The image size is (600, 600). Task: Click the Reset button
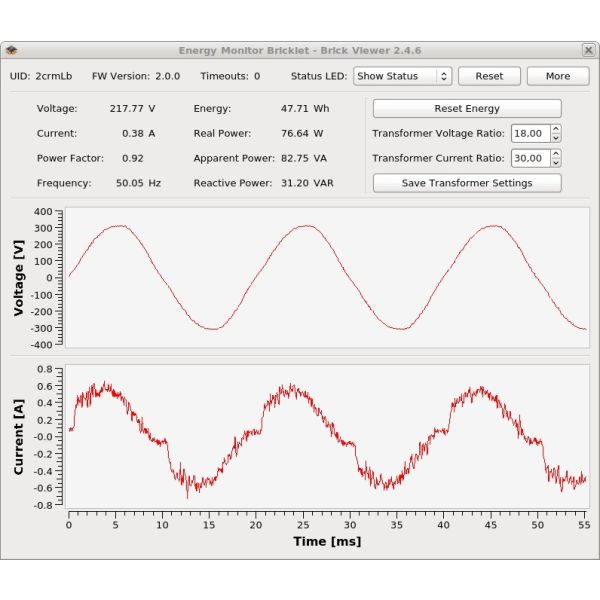point(489,76)
